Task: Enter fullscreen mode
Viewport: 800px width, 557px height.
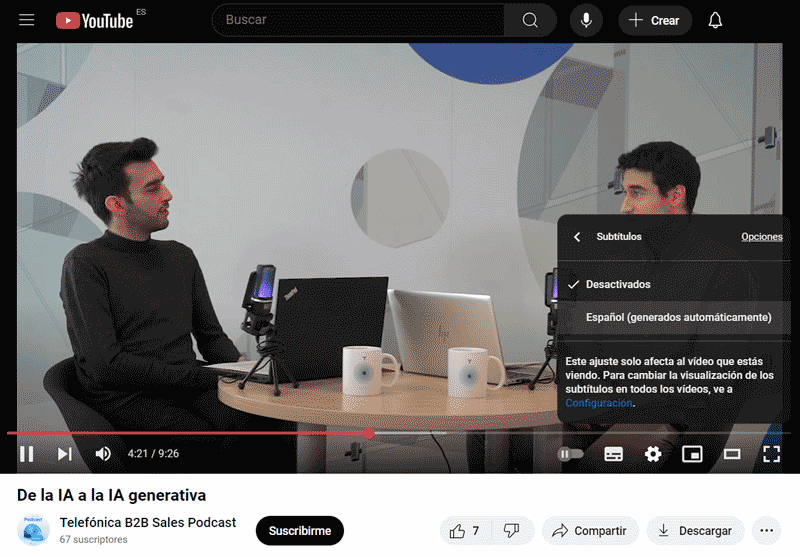Action: tap(771, 454)
